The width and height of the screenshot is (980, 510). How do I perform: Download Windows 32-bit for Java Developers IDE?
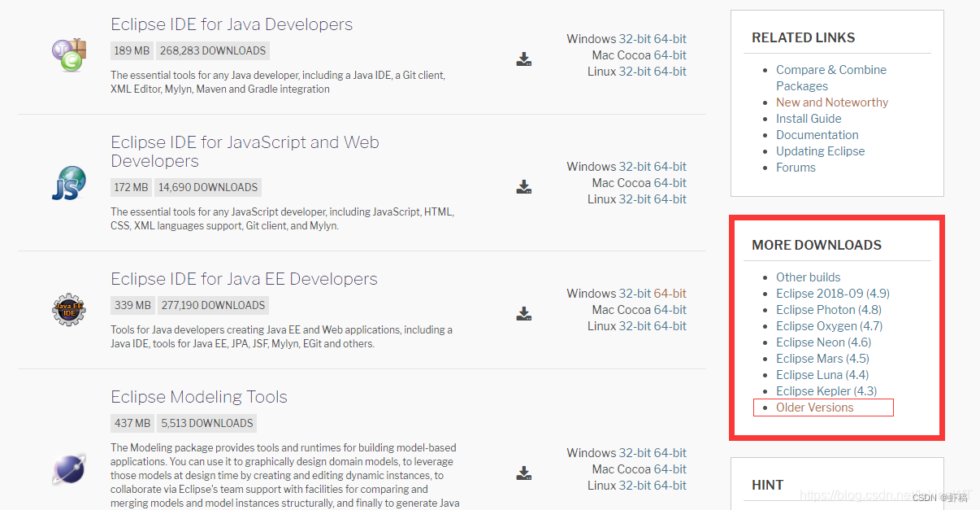pyautogui.click(x=635, y=39)
